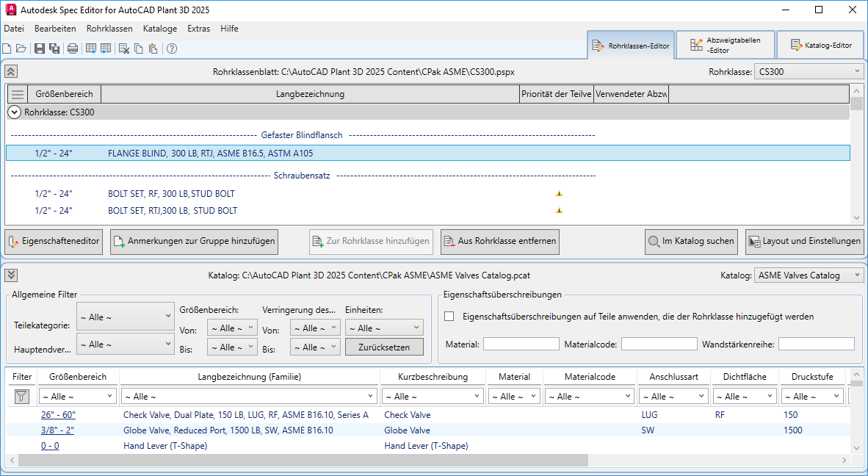Open the Hilfe menu
Viewport: 868px width, 476px height.
click(229, 28)
